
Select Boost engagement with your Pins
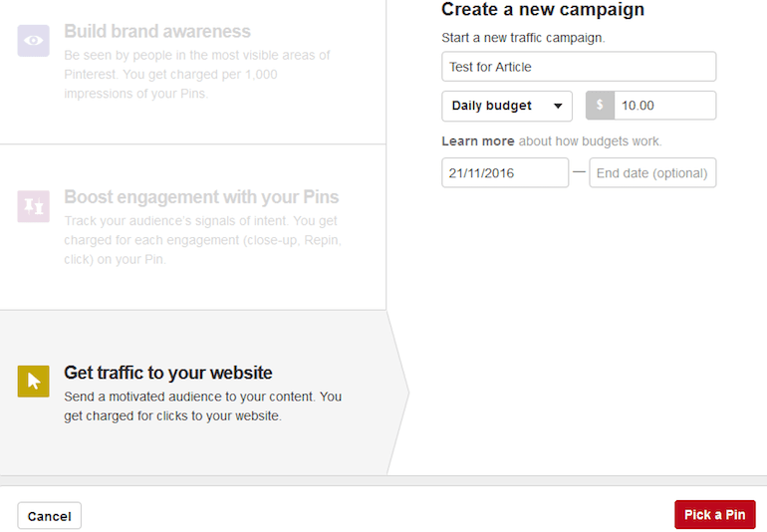click(192, 227)
